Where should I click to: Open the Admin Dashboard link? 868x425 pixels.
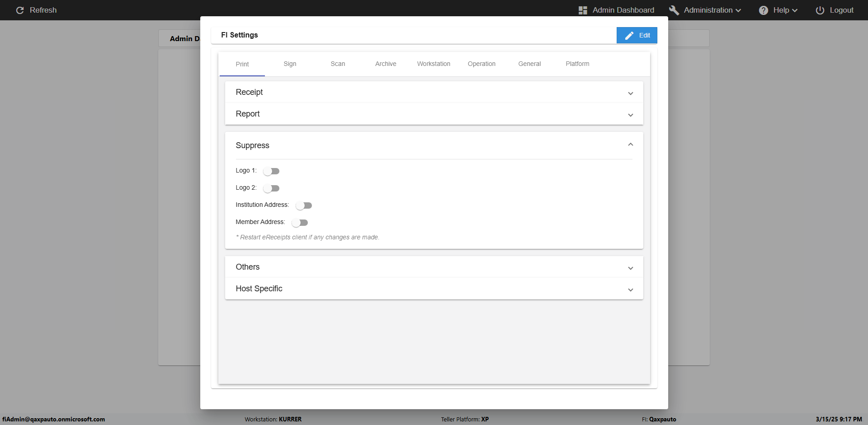[x=623, y=10]
